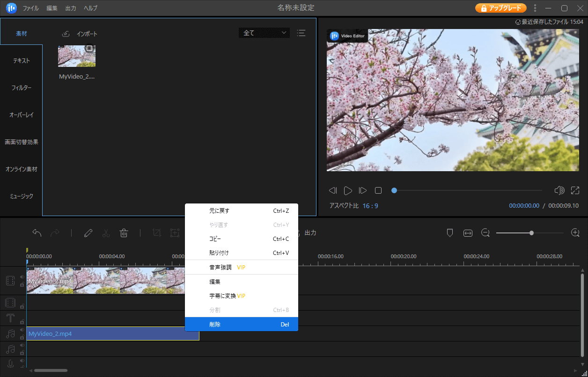Click the preview seek bar handle
Image resolution: width=588 pixels, height=377 pixels.
pos(394,190)
